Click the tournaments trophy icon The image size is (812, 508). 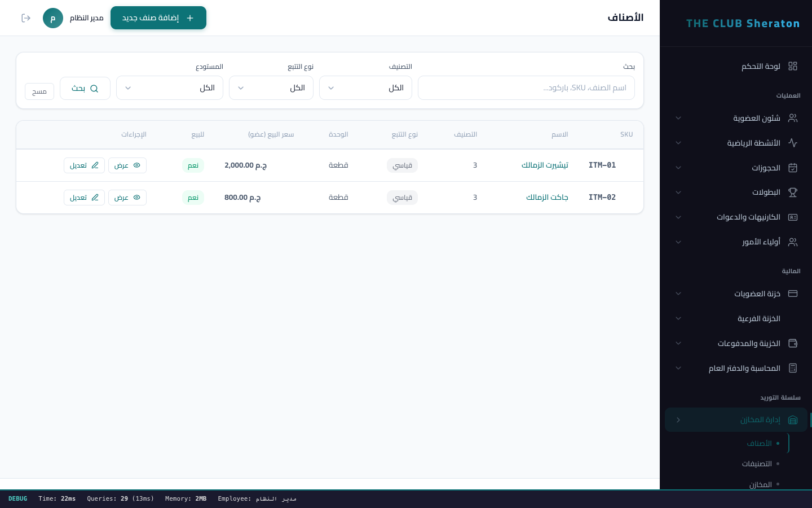point(793,192)
